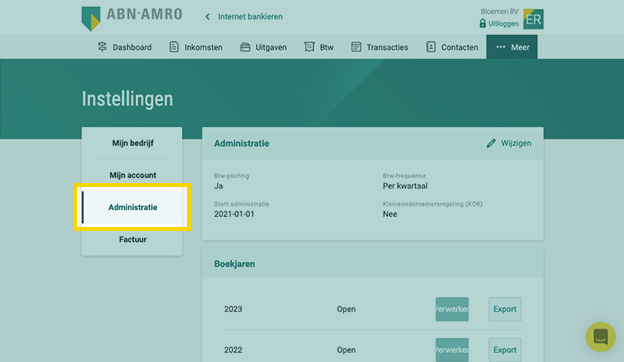
Task: Click the lock icon next to Uitloggen
Action: pyautogui.click(x=482, y=23)
